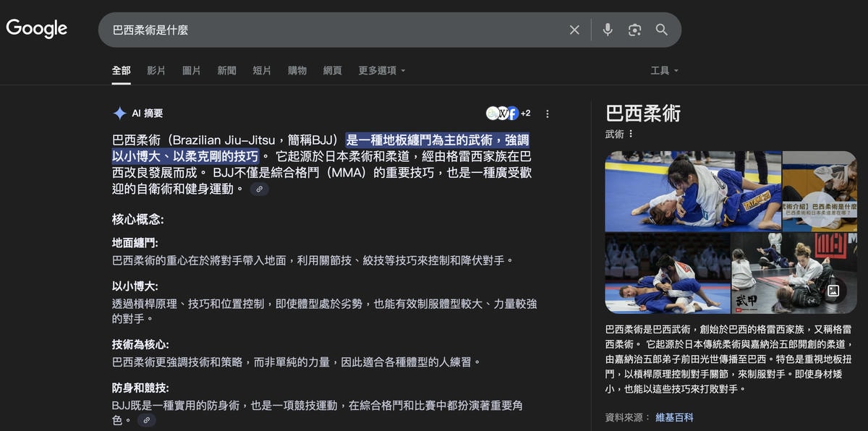
Task: Switch to the 影片 tab
Action: point(156,71)
